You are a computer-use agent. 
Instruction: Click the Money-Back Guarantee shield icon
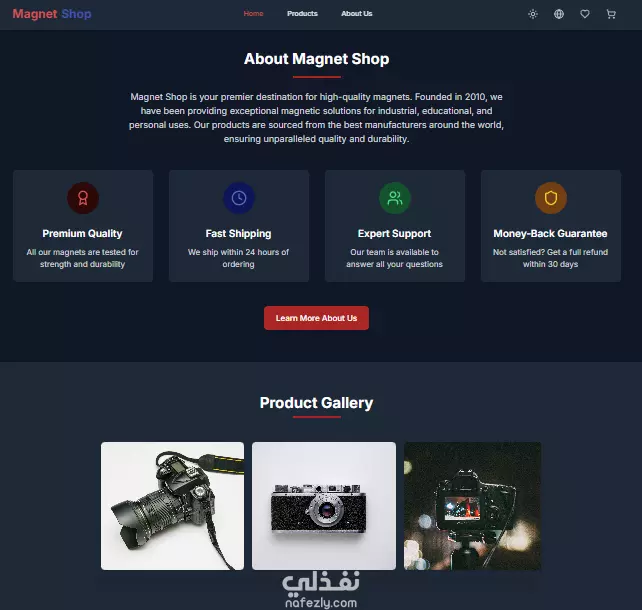tap(551, 198)
